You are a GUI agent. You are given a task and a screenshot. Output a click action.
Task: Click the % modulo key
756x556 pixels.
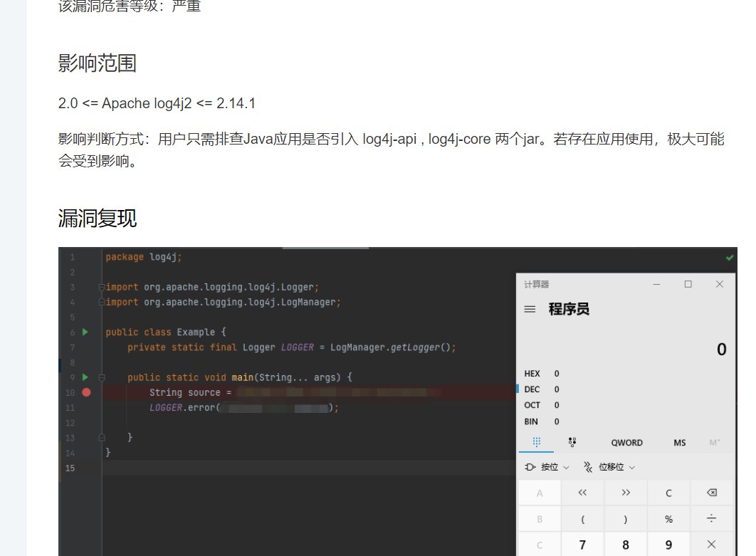[x=668, y=519]
